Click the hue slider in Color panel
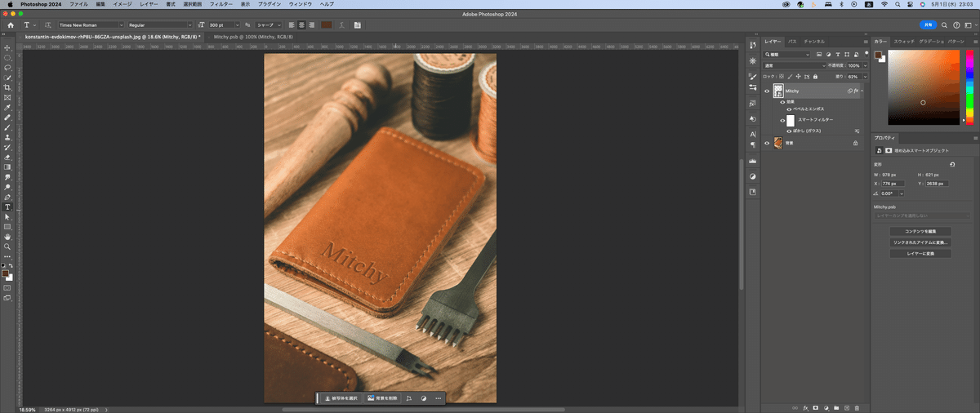This screenshot has height=413, width=980. pos(969,88)
